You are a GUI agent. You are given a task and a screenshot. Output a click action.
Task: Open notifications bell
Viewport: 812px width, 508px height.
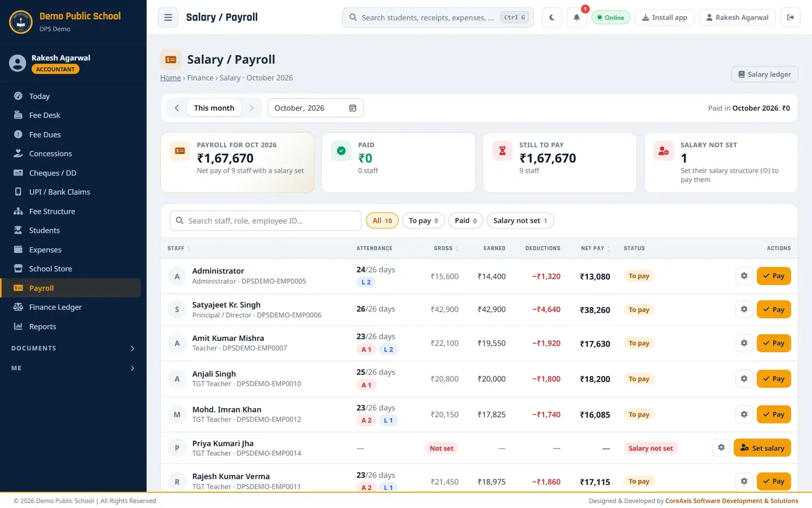tap(576, 17)
